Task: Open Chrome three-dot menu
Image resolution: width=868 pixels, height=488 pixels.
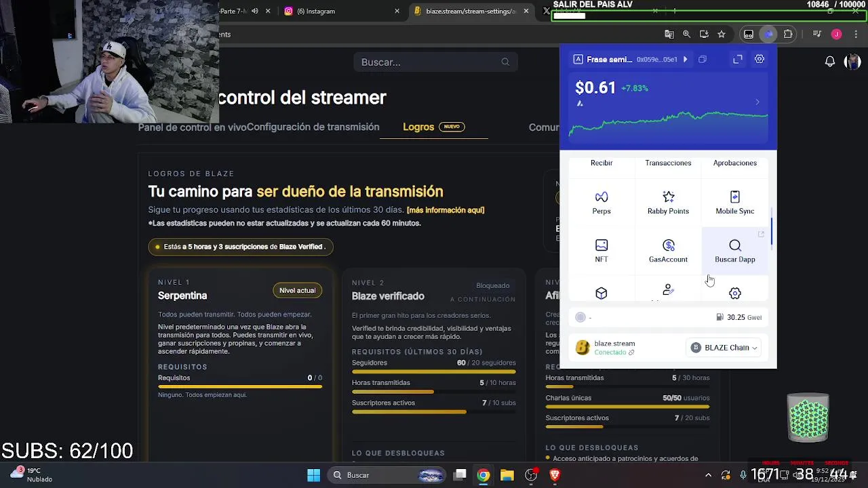Action: pos(854,34)
